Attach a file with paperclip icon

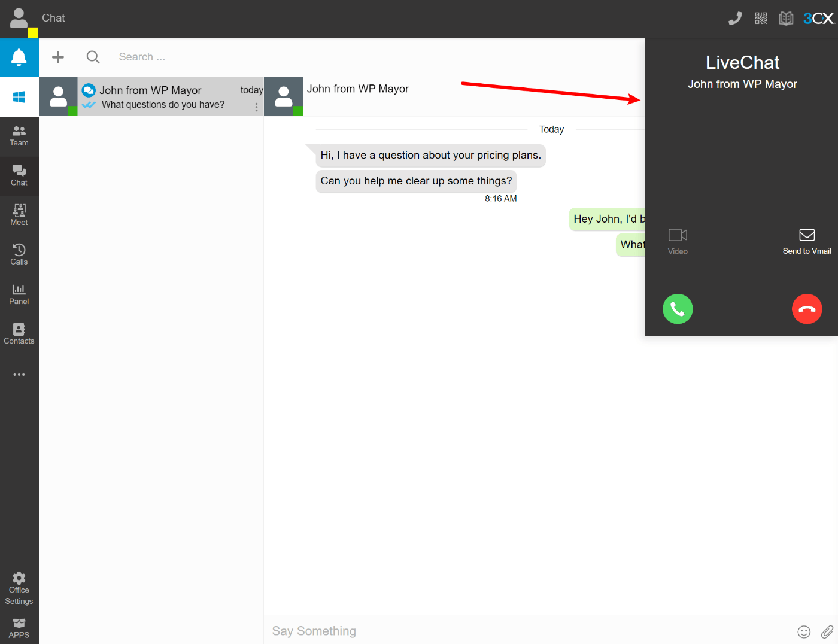[827, 631]
